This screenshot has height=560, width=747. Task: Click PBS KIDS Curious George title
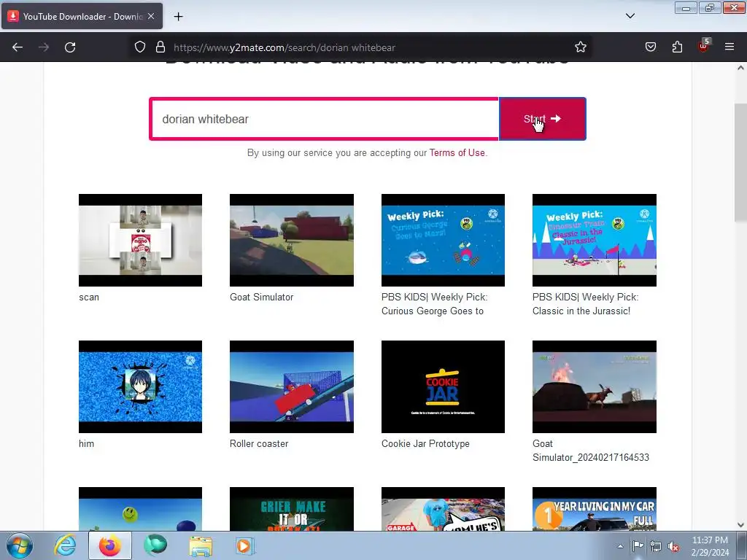(x=435, y=304)
